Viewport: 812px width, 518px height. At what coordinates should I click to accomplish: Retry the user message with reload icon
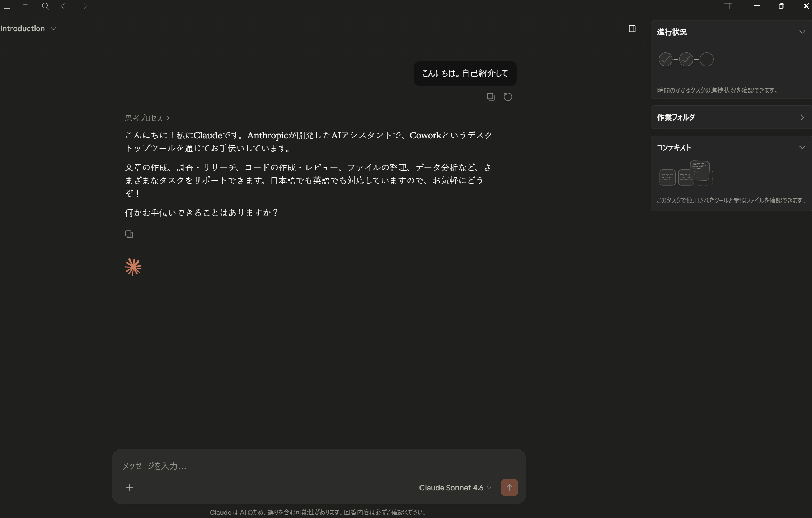(508, 97)
